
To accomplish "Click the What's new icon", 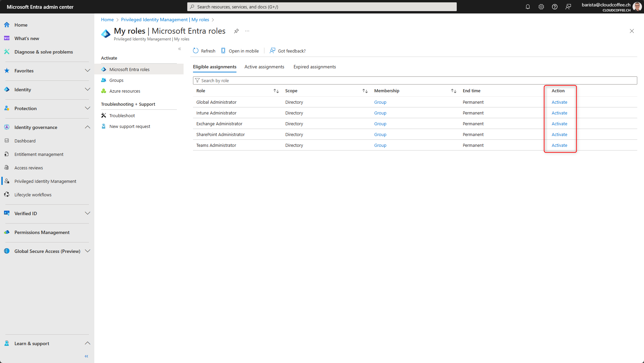I will point(7,38).
